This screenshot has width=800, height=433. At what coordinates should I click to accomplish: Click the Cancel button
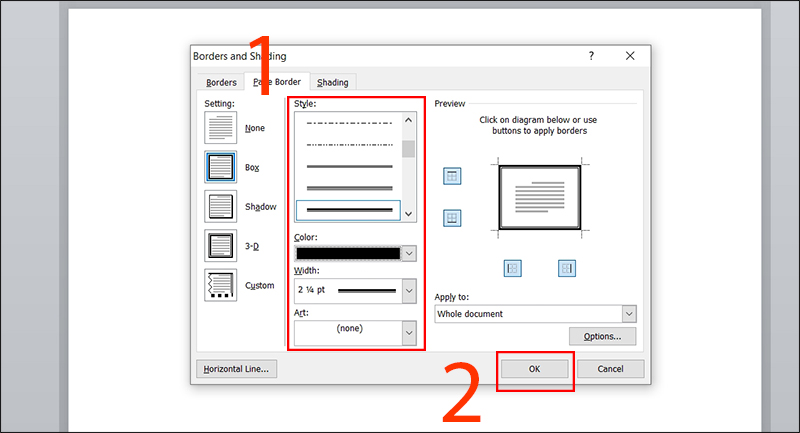[x=610, y=369]
